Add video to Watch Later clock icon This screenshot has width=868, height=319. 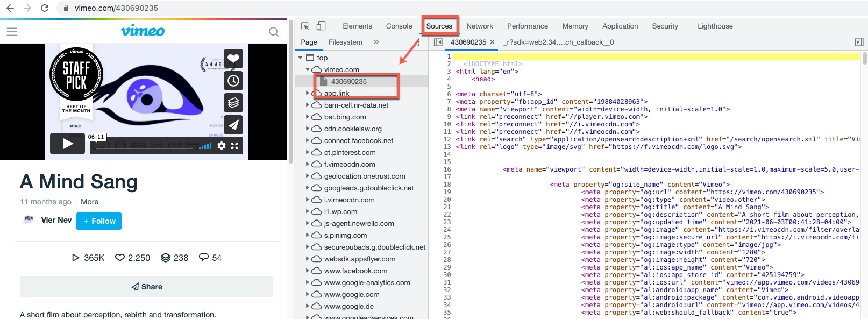(x=233, y=81)
